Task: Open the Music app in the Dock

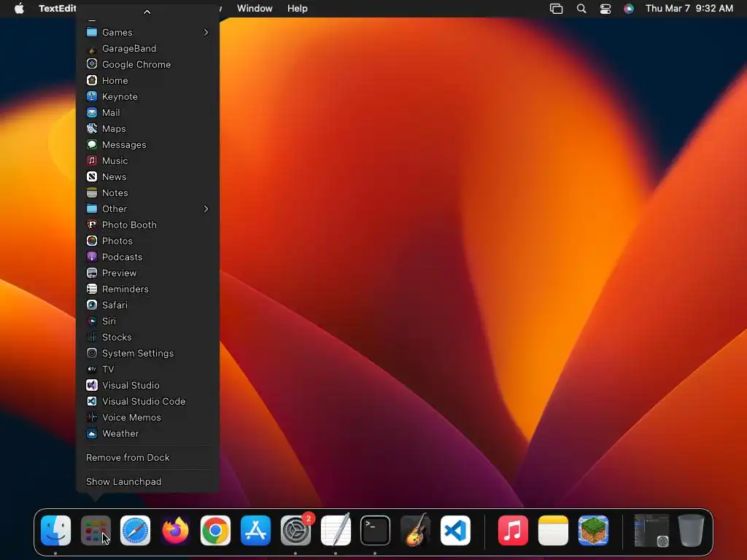Action: pos(513,530)
